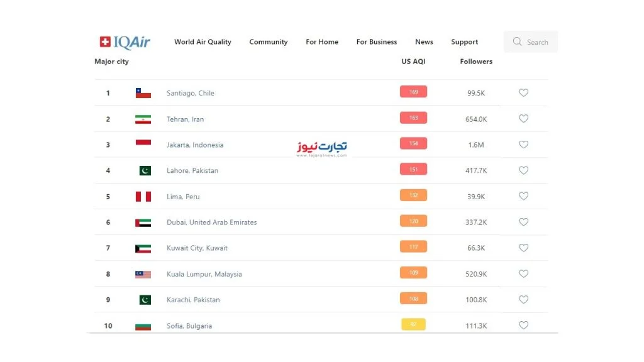Click the Peru flag icon

click(143, 197)
